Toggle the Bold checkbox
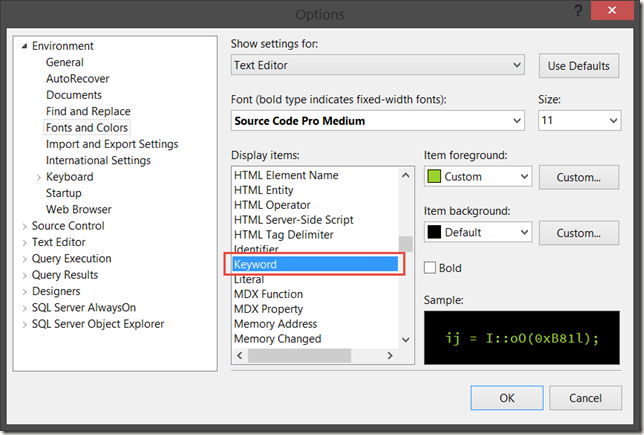 (x=430, y=268)
